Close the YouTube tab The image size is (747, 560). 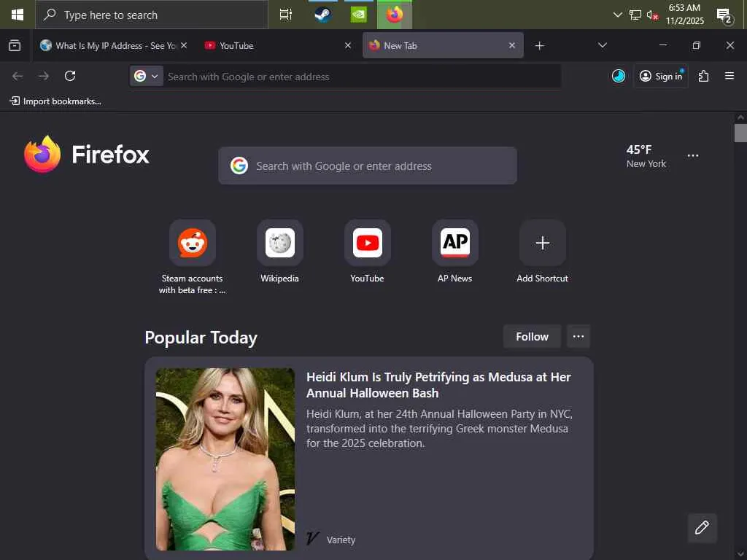click(x=348, y=45)
